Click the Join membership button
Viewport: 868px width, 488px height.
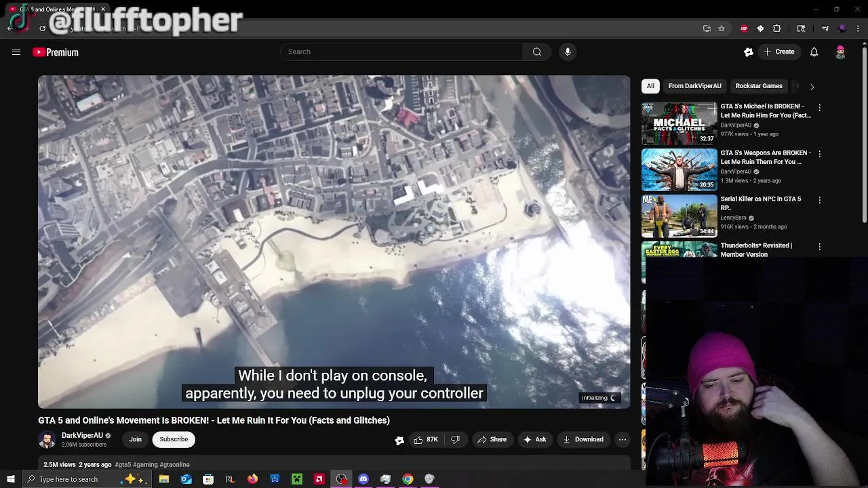pos(136,439)
